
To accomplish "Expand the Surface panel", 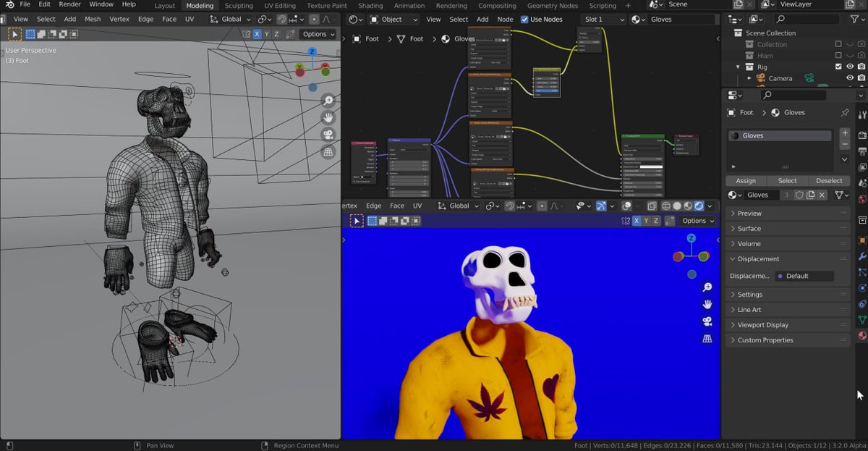I will click(x=788, y=229).
